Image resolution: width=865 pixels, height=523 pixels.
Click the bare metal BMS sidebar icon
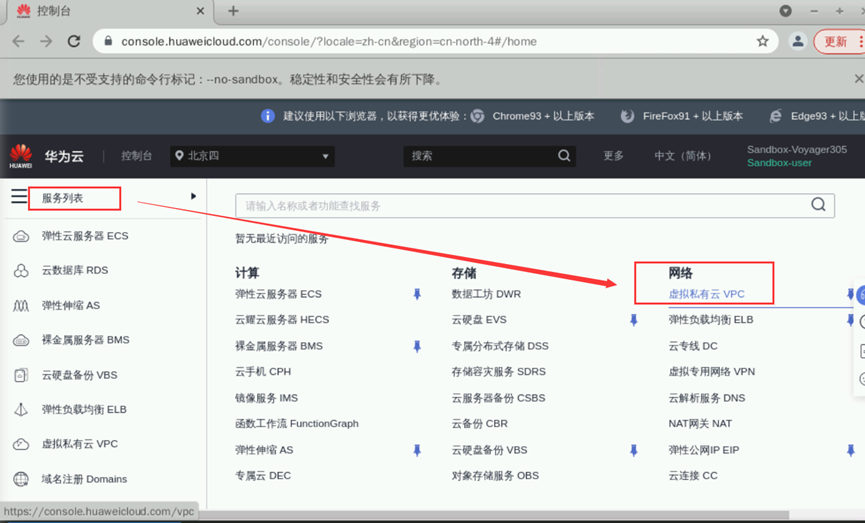[21, 340]
